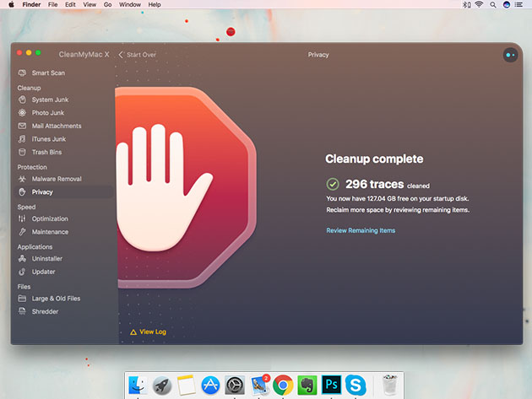Open the View Log link
This screenshot has width=532, height=399.
(x=153, y=332)
